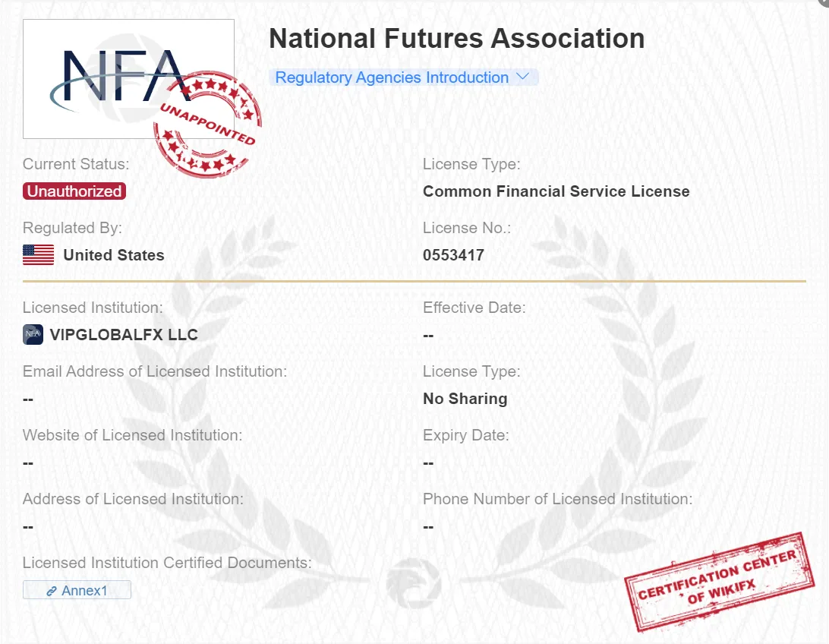Click the red Unappointed stamp
The image size is (829, 644).
(208, 124)
